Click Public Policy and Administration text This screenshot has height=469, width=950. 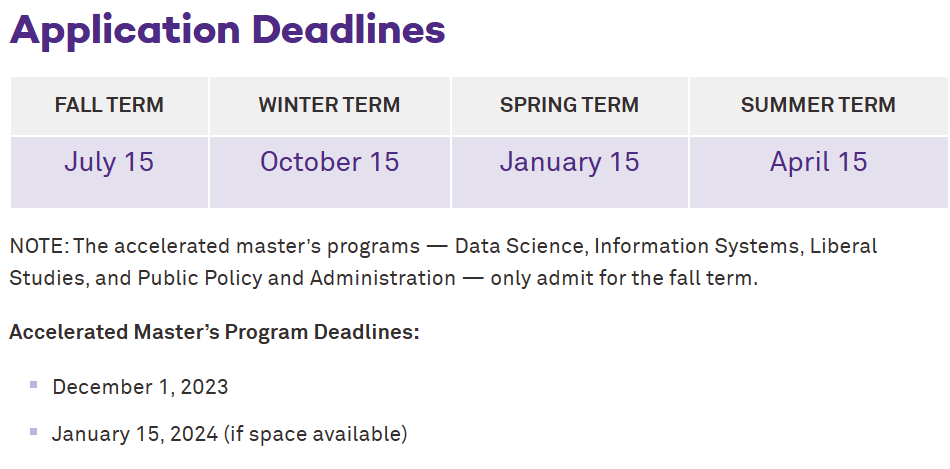[x=296, y=278]
